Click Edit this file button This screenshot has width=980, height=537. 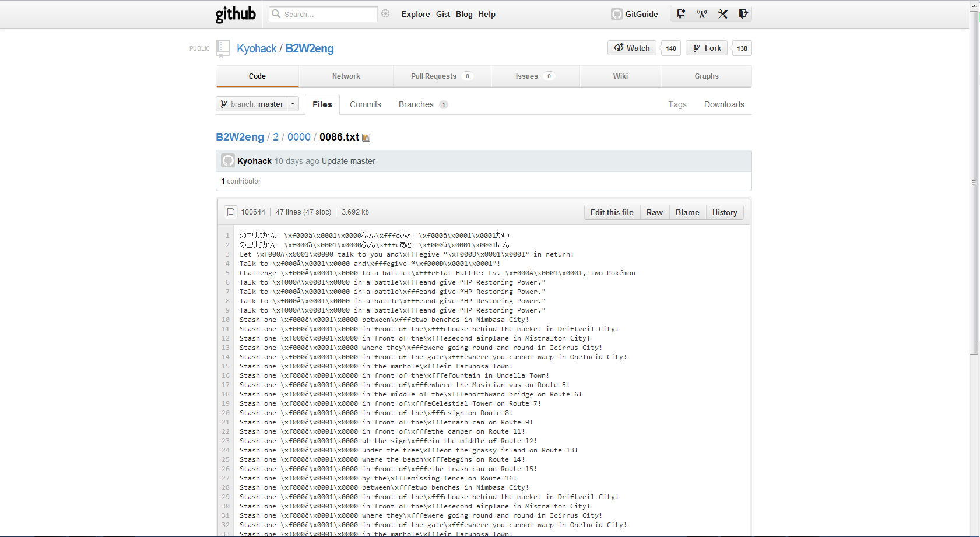coord(612,212)
